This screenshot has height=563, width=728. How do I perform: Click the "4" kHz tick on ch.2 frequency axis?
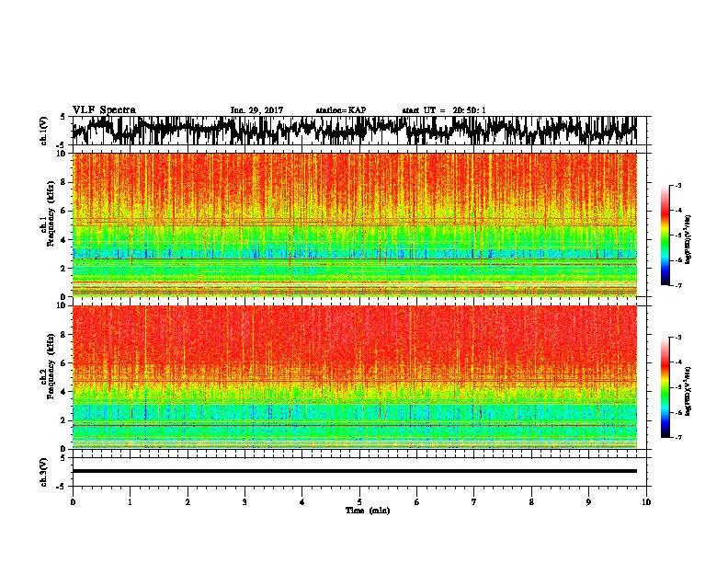64,392
